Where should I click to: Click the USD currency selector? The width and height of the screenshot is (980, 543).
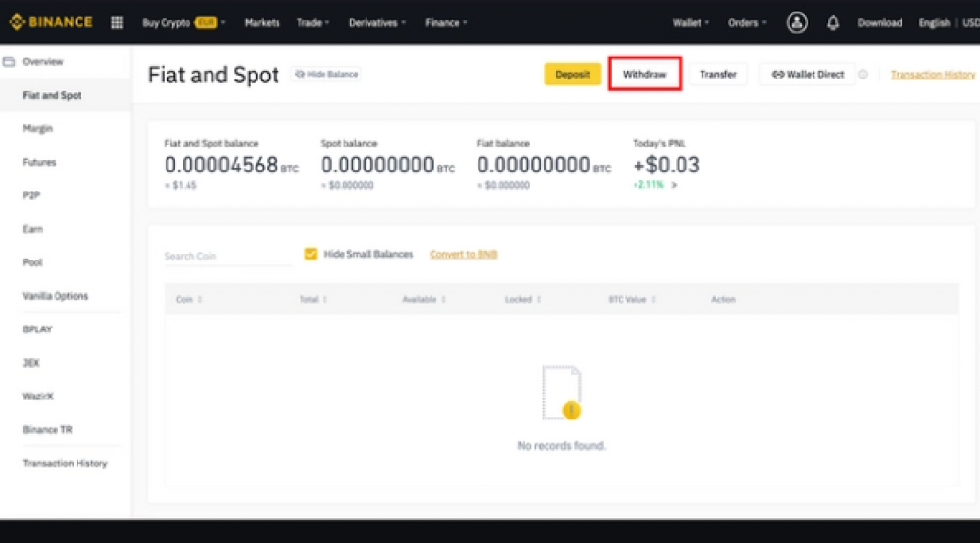pyautogui.click(x=970, y=23)
